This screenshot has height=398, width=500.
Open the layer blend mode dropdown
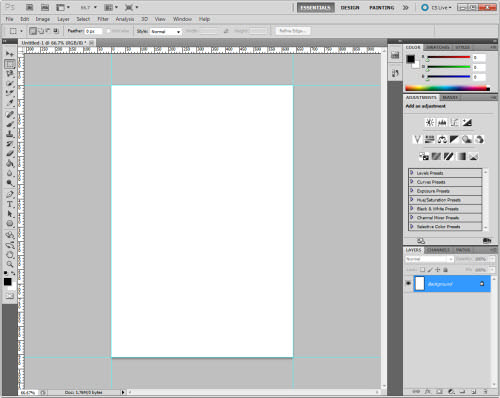coord(429,259)
